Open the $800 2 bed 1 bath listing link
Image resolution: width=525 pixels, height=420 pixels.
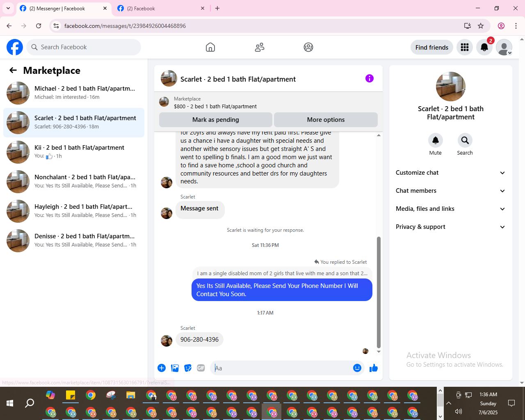coord(215,106)
